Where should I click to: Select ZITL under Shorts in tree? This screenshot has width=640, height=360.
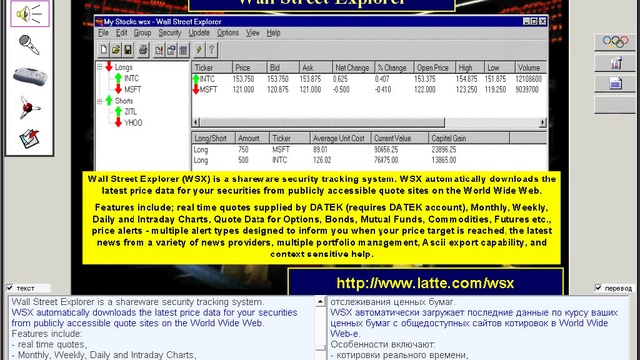point(131,111)
